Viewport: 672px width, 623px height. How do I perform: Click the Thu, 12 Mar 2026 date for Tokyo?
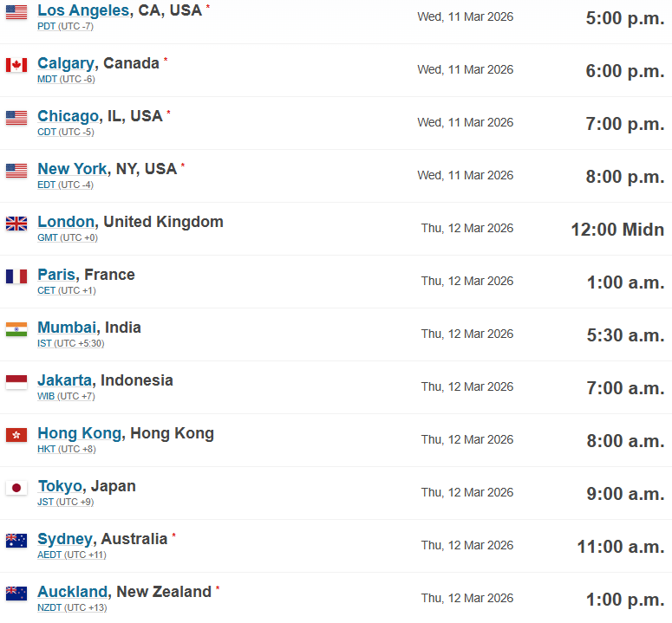pyautogui.click(x=466, y=492)
